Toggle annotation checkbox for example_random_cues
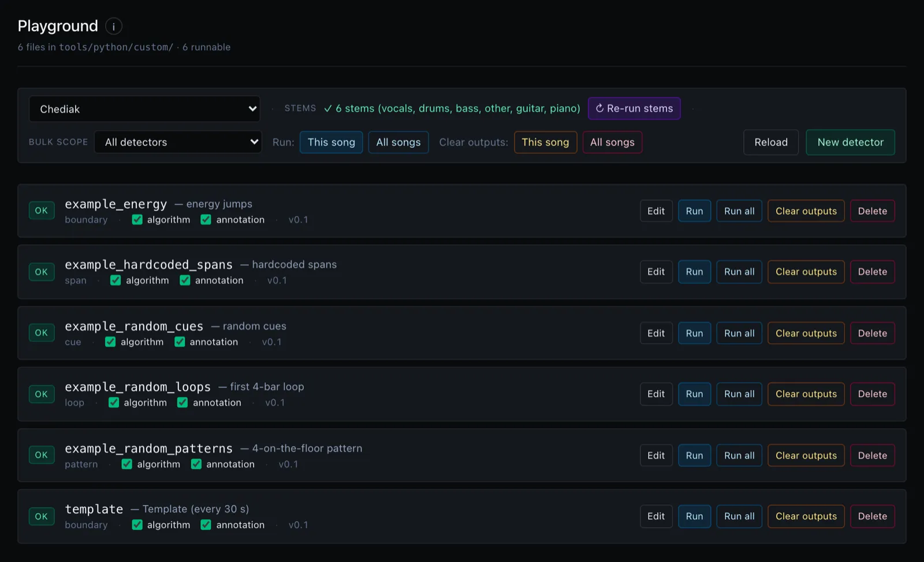The image size is (924, 562). 180,342
